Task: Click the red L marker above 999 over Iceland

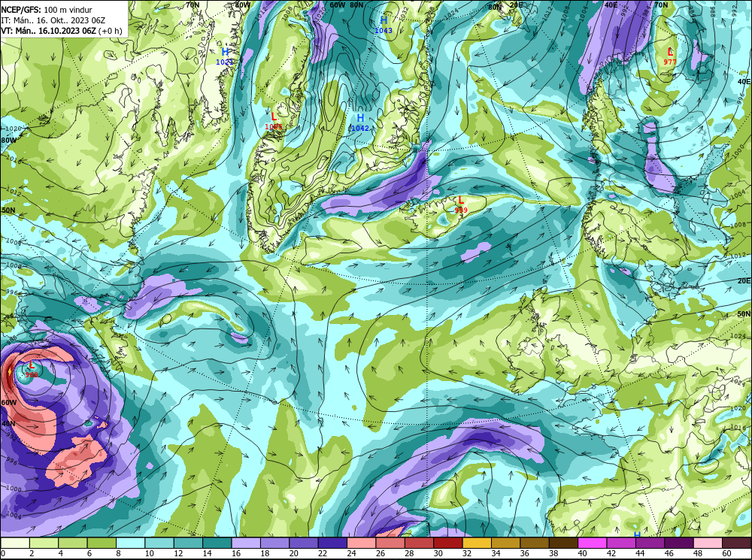Action: (x=461, y=200)
